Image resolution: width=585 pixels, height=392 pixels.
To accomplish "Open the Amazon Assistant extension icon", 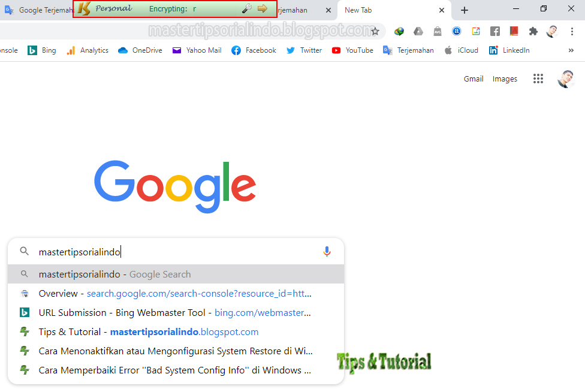I will pos(457,31).
